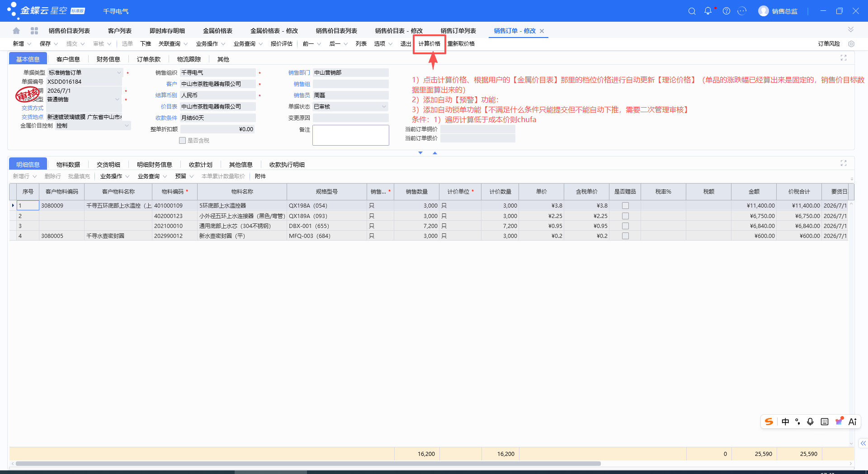
Task: Check 是否赠品 for row 3
Action: pos(625,226)
